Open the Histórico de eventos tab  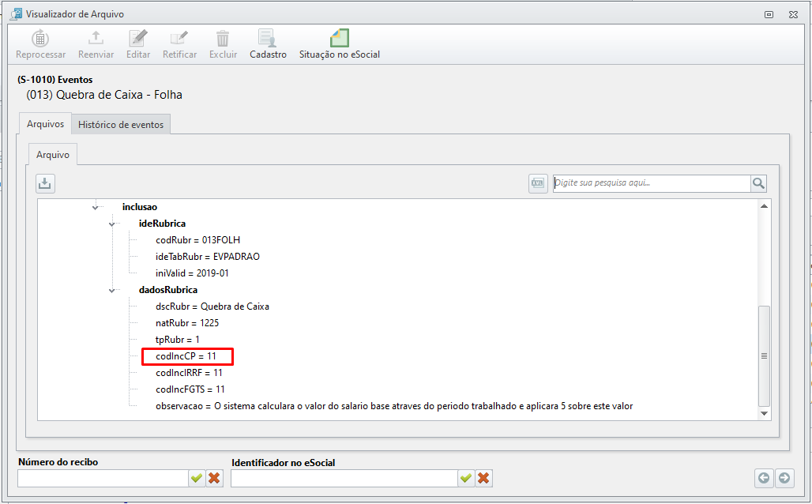pyautogui.click(x=121, y=125)
